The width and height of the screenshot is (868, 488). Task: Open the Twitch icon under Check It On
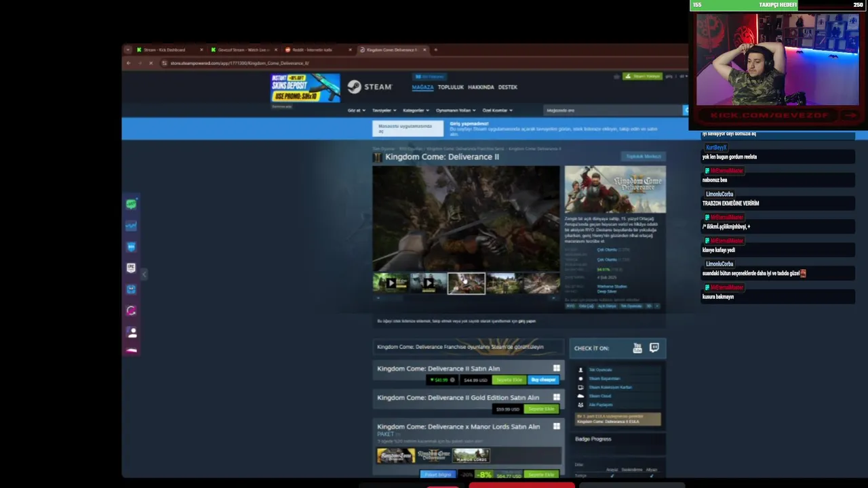coord(654,348)
